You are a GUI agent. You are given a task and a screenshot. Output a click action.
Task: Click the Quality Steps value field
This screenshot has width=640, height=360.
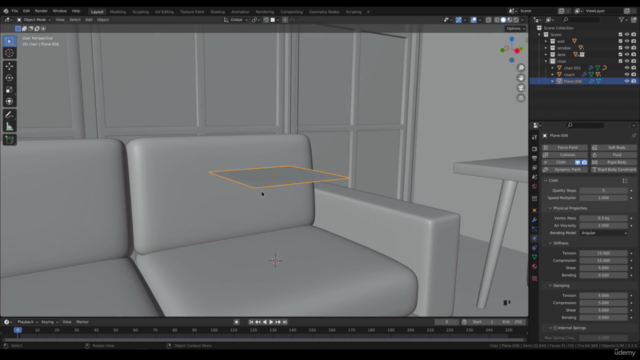click(604, 191)
